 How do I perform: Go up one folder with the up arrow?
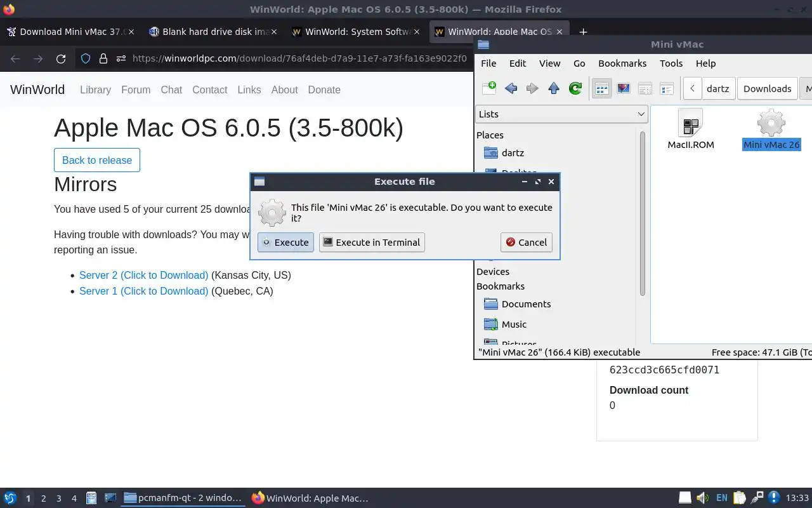pos(554,88)
